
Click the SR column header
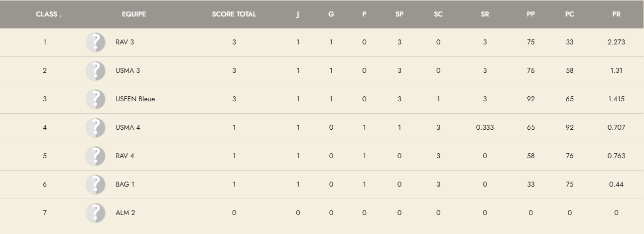[485, 14]
